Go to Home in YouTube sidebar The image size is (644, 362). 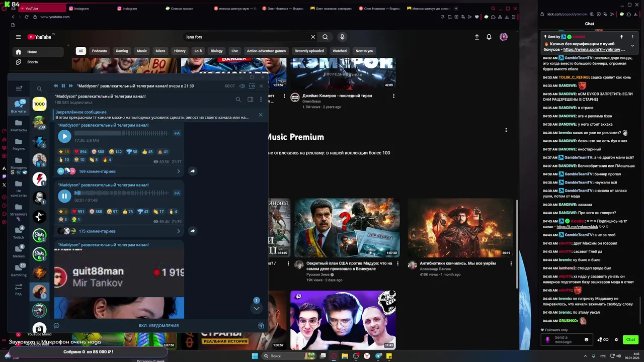pyautogui.click(x=38, y=52)
